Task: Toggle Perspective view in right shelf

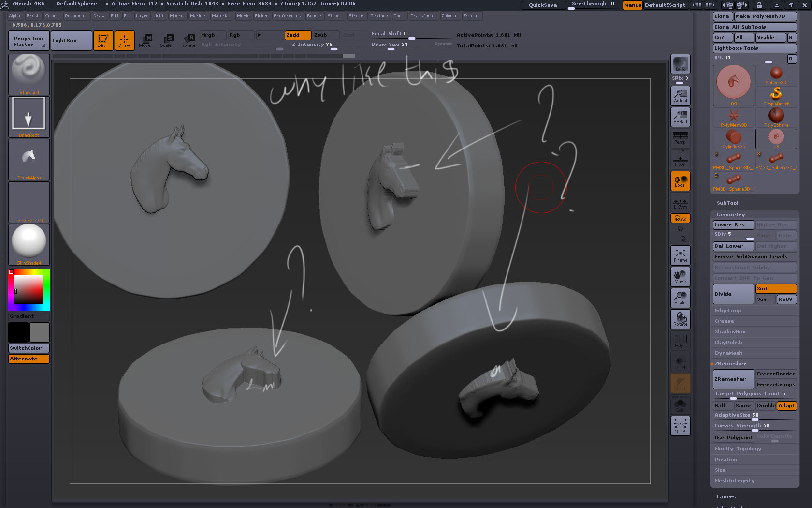Action: [680, 139]
